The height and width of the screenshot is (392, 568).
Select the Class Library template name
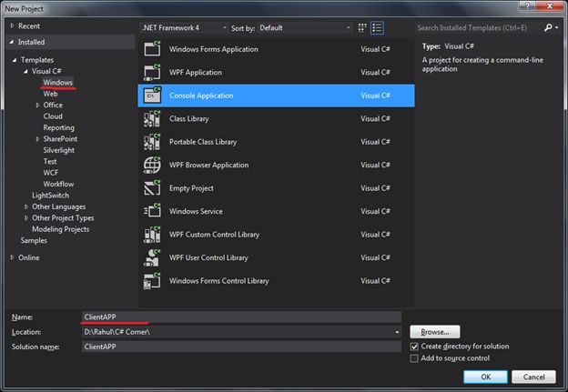pos(189,119)
